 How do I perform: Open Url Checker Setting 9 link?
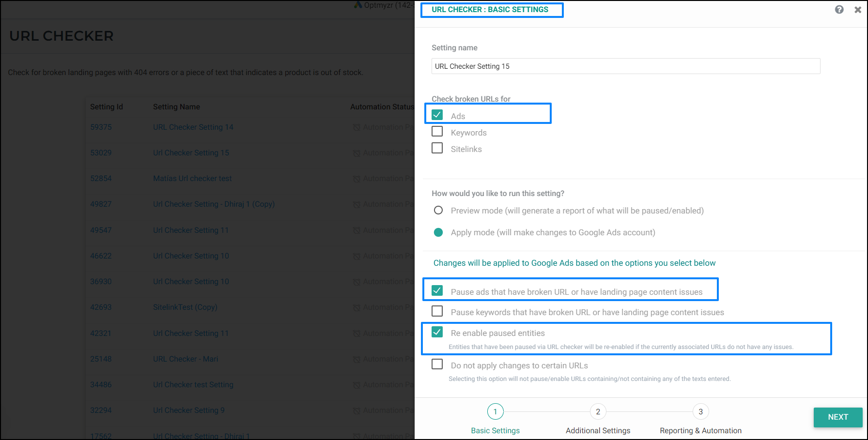click(189, 410)
